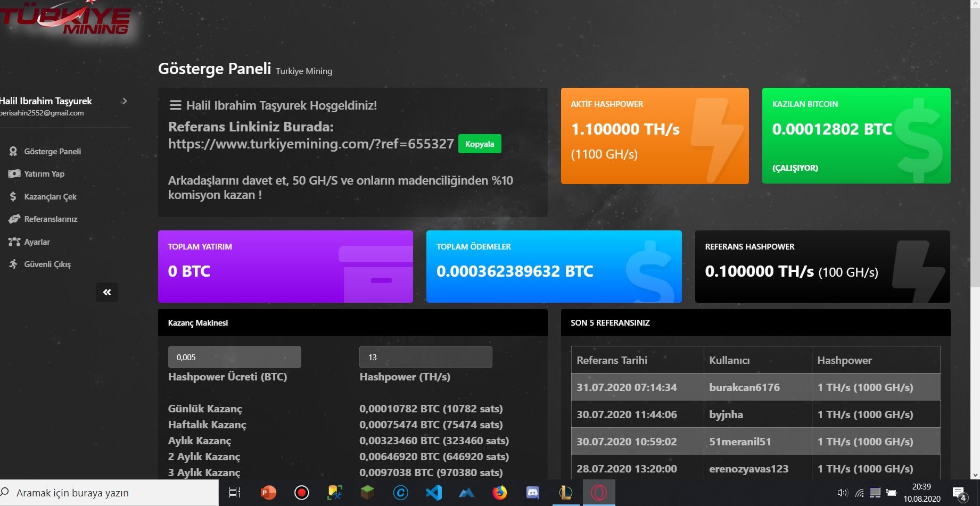The width and height of the screenshot is (980, 506).
Task: Click the date 31.07.2020 07:14:34
Action: (x=627, y=387)
